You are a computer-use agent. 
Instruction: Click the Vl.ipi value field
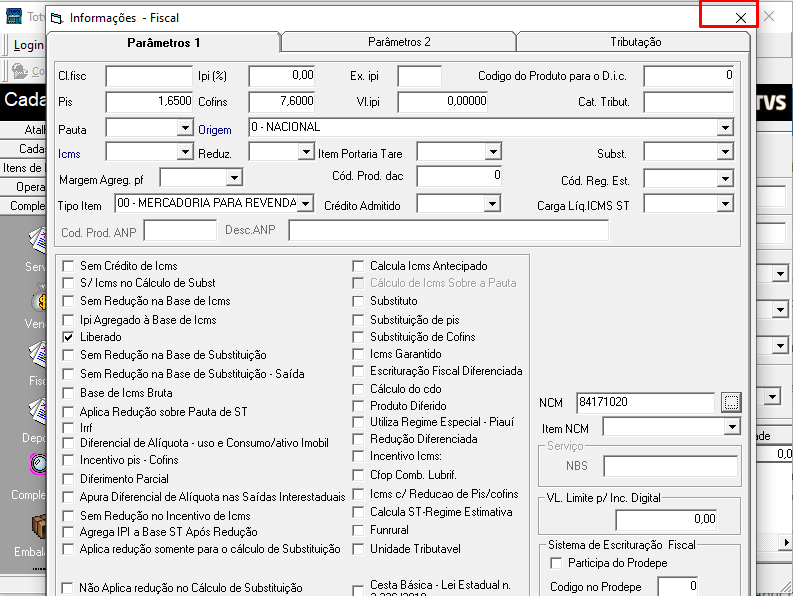tap(443, 102)
